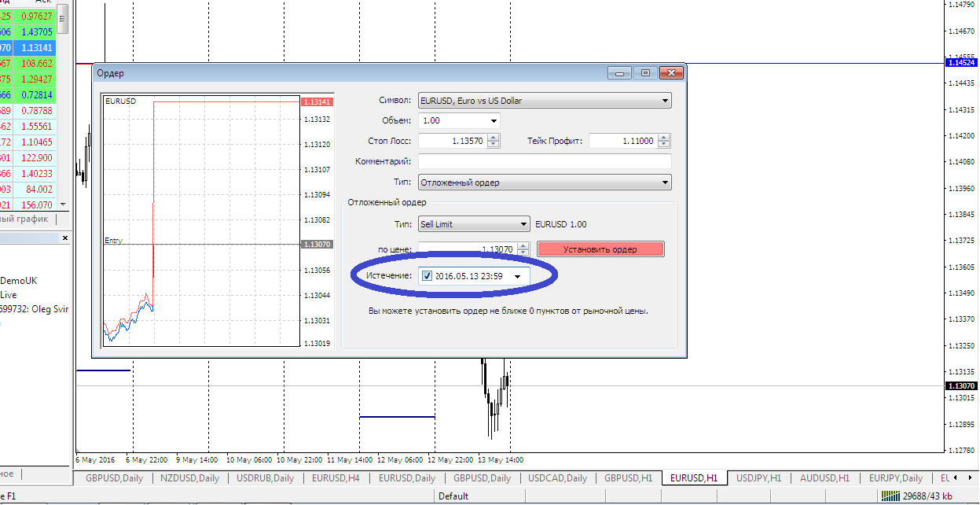This screenshot has height=505, width=980.
Task: Close the Ордер dialog with the red X
Action: [670, 72]
